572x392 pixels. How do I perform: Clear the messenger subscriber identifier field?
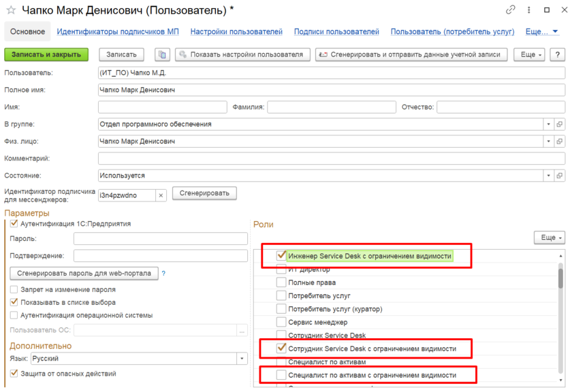[x=161, y=195]
